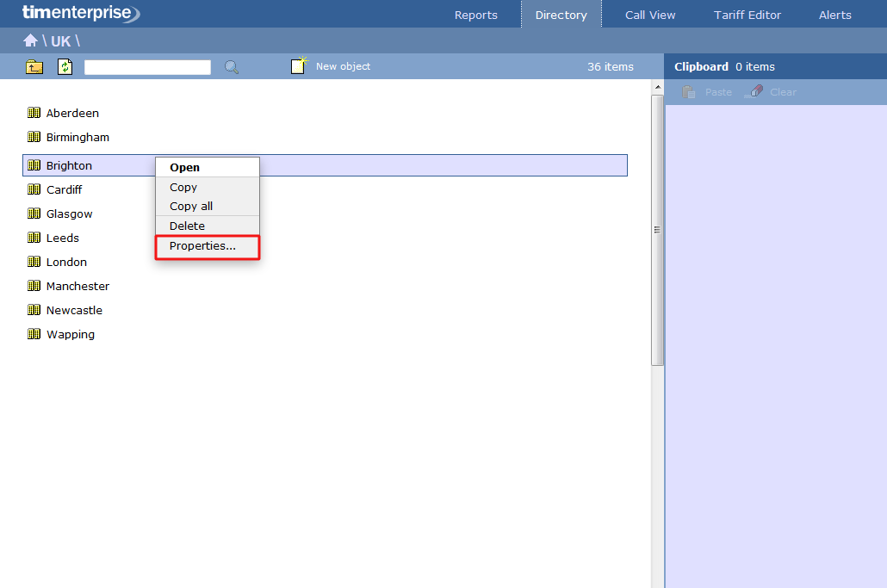
Task: Click the Wapping site icon
Action: 34,334
